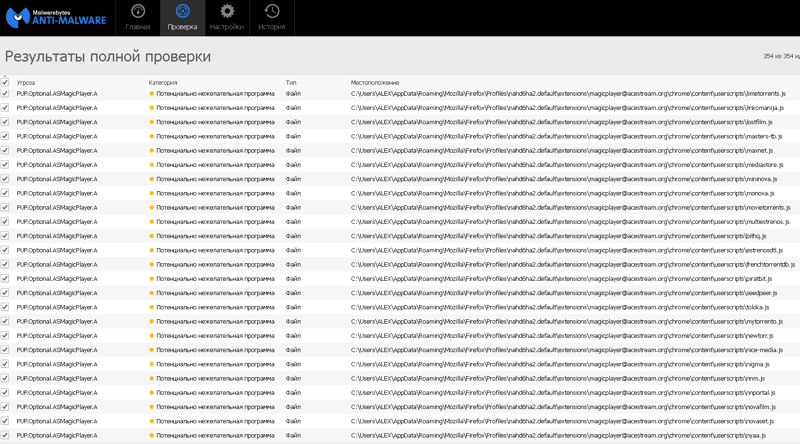Click PUP.Optional.ASMagicPlayer.A in the linkomanija.js row
Viewport: 800px width, 444px height.
[x=57, y=108]
